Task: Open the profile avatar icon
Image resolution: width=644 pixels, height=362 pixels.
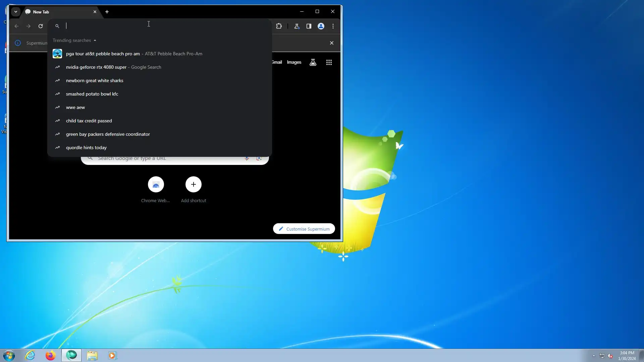Action: click(x=321, y=26)
